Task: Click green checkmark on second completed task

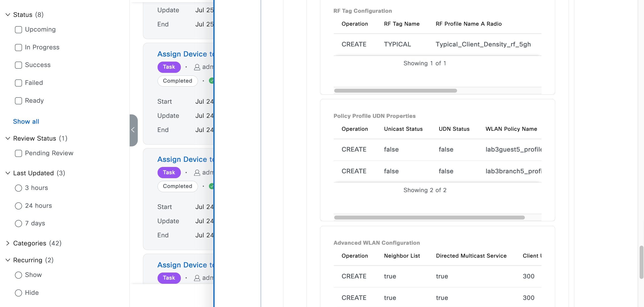Action: pos(211,186)
